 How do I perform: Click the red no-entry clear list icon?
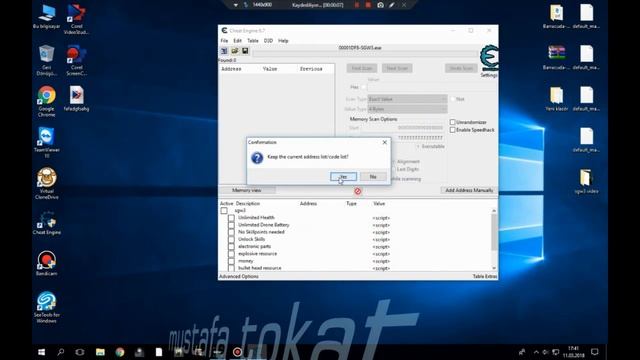358,191
